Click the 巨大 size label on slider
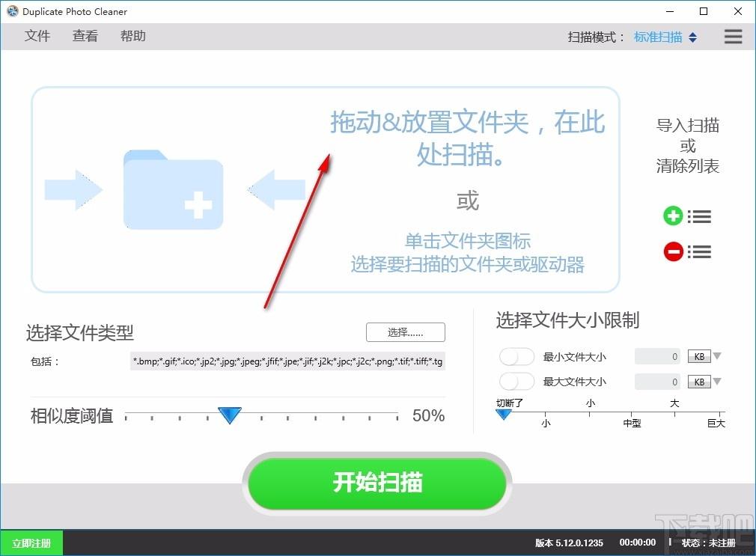The height and width of the screenshot is (556, 756). click(x=716, y=424)
